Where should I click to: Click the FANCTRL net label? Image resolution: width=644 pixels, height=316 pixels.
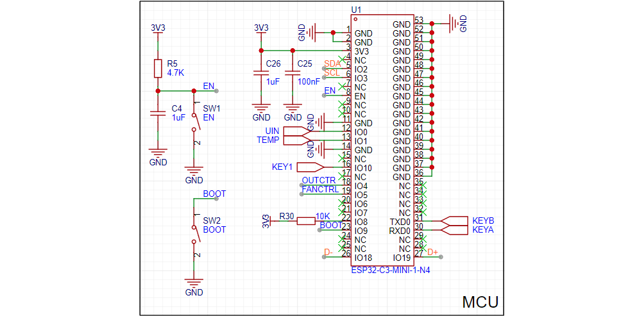tap(320, 189)
